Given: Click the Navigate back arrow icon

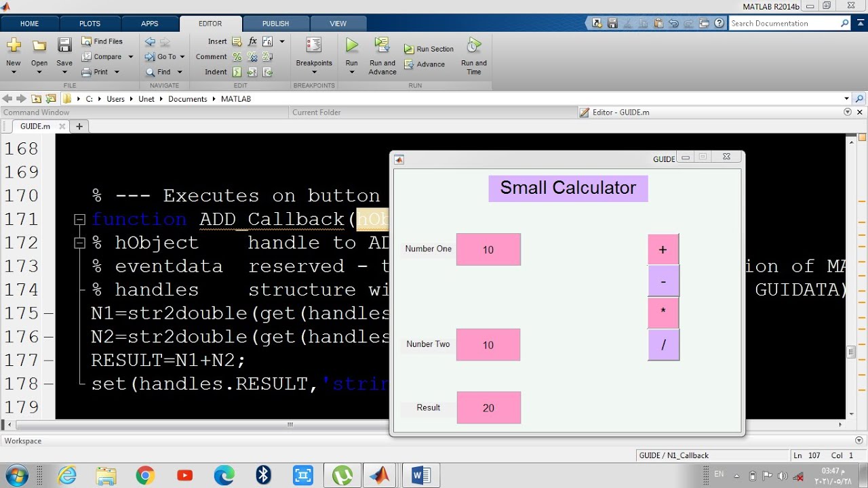Looking at the screenshot, I should point(150,42).
